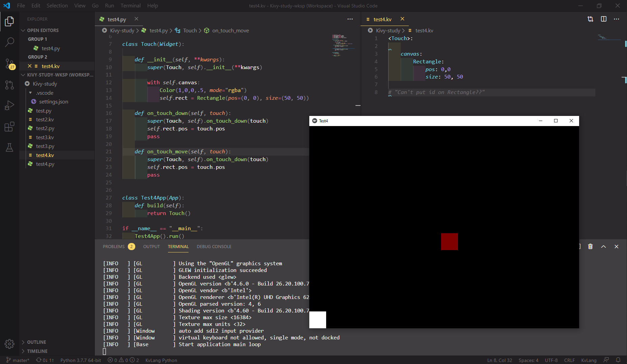Image resolution: width=627 pixels, height=364 pixels.
Task: Click Open Changes icon in right editor
Action: (590, 19)
